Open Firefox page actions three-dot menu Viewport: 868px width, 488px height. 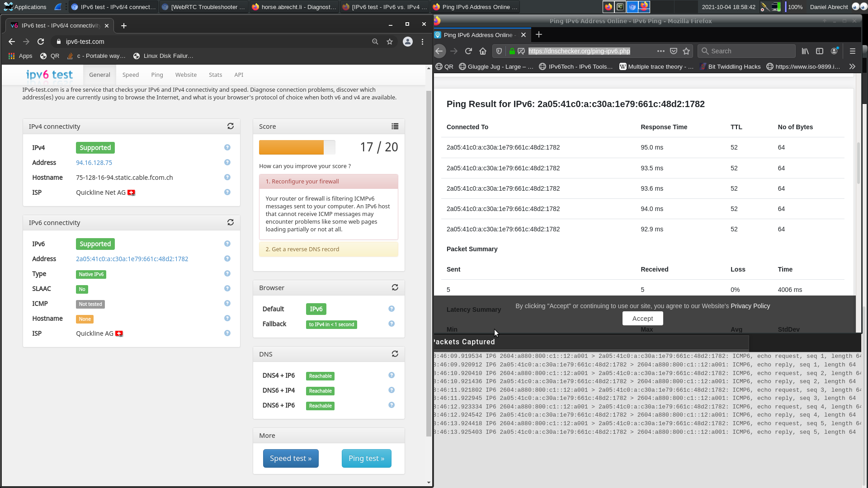pyautogui.click(x=661, y=51)
